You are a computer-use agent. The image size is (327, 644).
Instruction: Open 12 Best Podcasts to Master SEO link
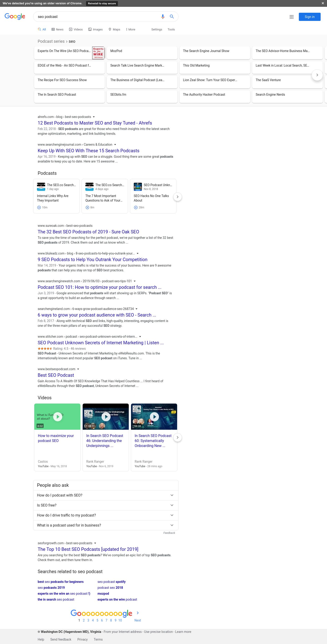click(95, 123)
